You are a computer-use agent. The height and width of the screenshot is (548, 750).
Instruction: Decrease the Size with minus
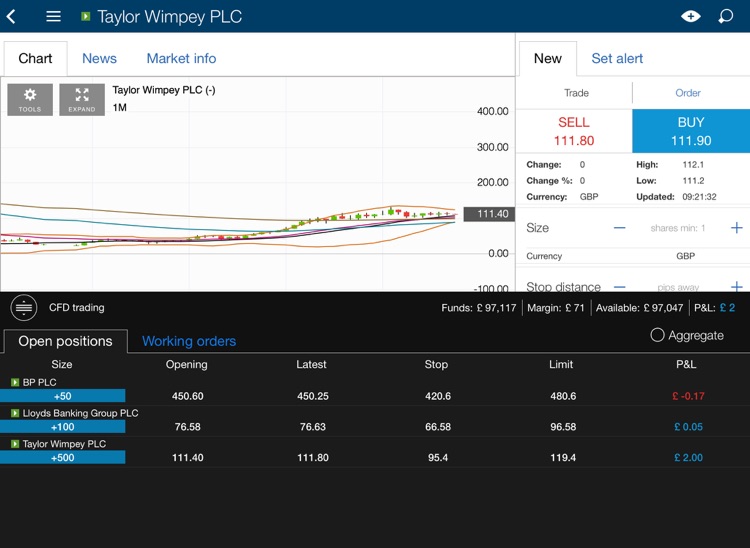tap(619, 228)
